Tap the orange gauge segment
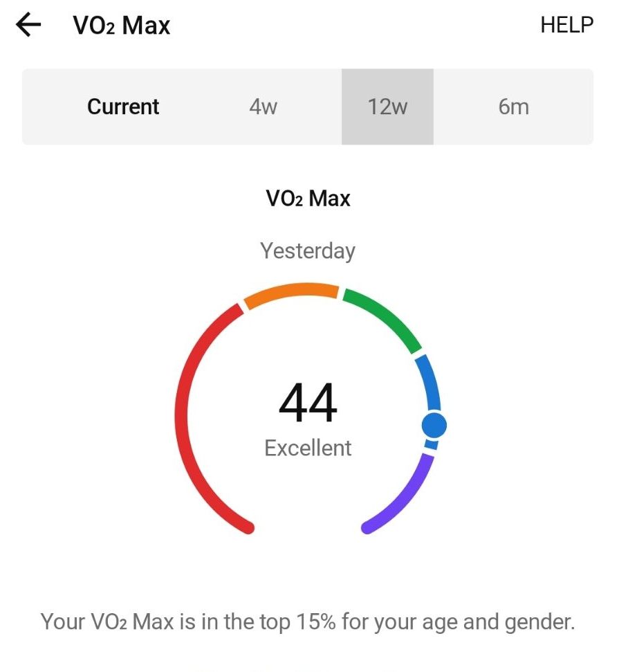This screenshot has height=672, width=619. 290,292
